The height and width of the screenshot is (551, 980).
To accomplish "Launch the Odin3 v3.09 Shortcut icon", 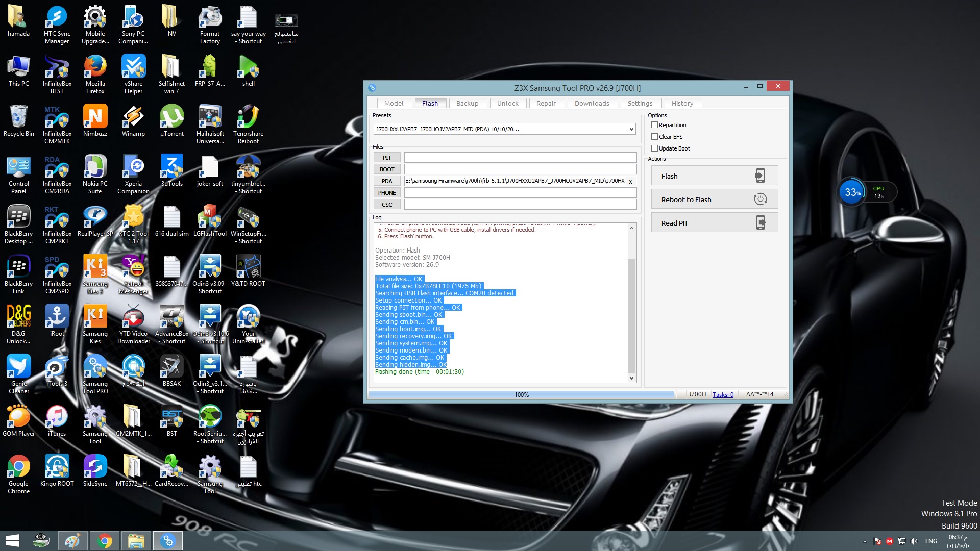I will 210,274.
